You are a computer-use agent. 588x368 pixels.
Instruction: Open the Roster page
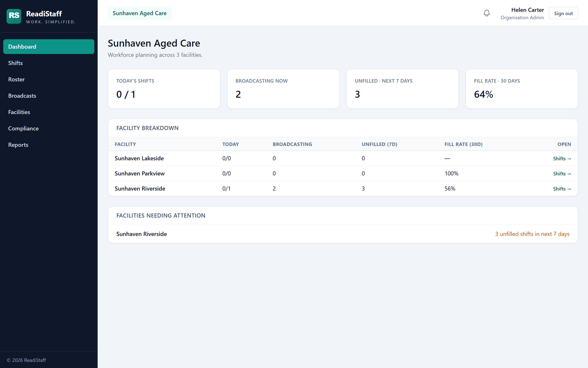click(49, 79)
